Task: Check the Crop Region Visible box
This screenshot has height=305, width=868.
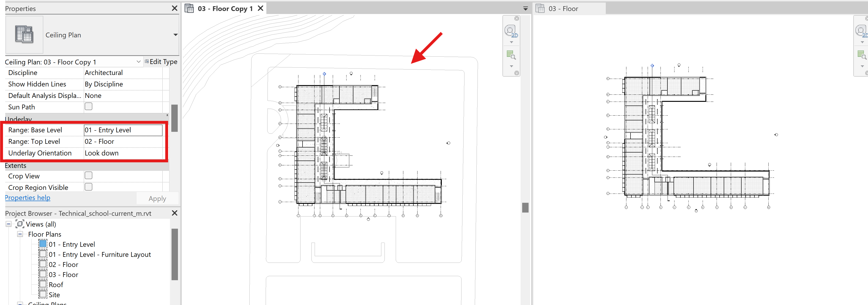Action: pos(89,187)
